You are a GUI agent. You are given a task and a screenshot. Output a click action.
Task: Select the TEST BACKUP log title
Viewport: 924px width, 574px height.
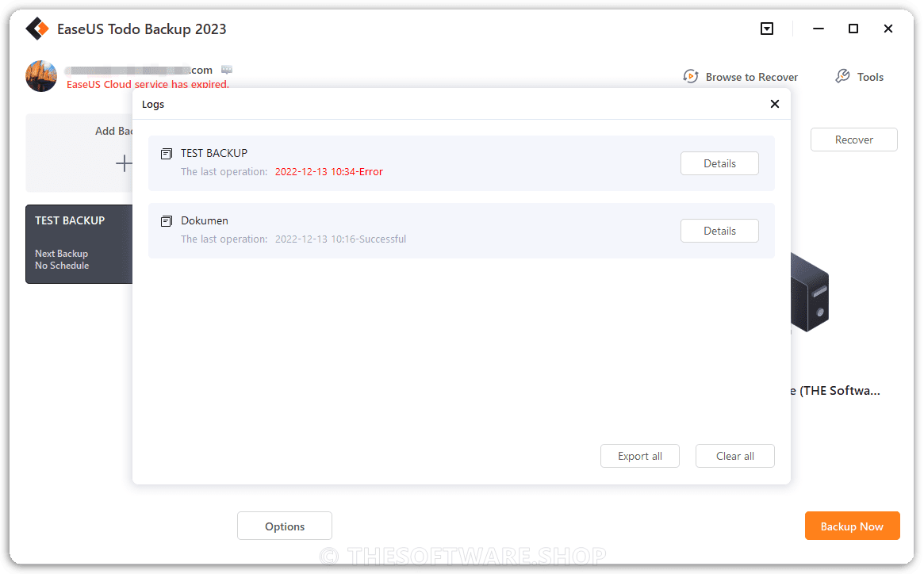(x=214, y=153)
